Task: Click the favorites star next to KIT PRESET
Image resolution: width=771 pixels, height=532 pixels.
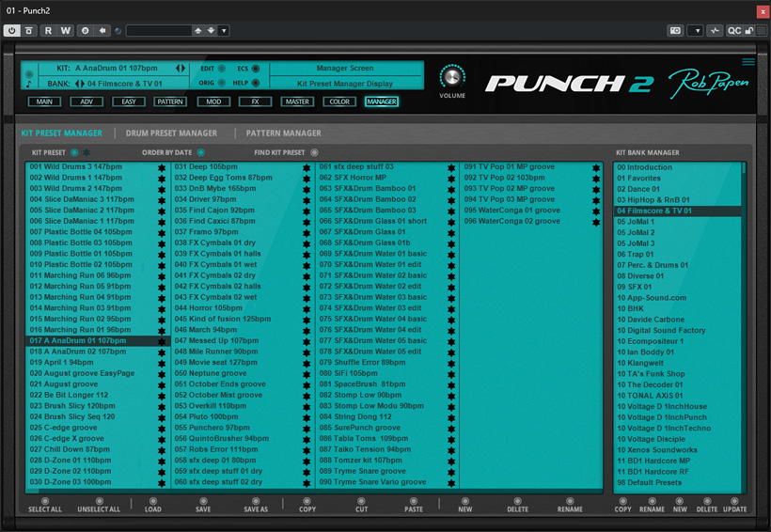Action: [x=87, y=152]
